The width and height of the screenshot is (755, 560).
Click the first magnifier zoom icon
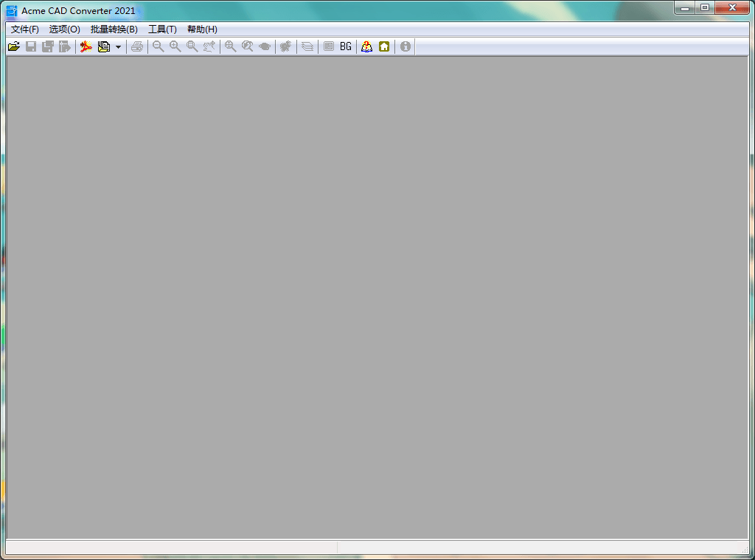tap(158, 46)
